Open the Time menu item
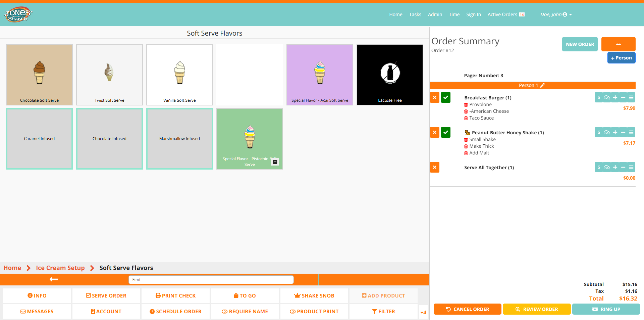 pyautogui.click(x=454, y=14)
